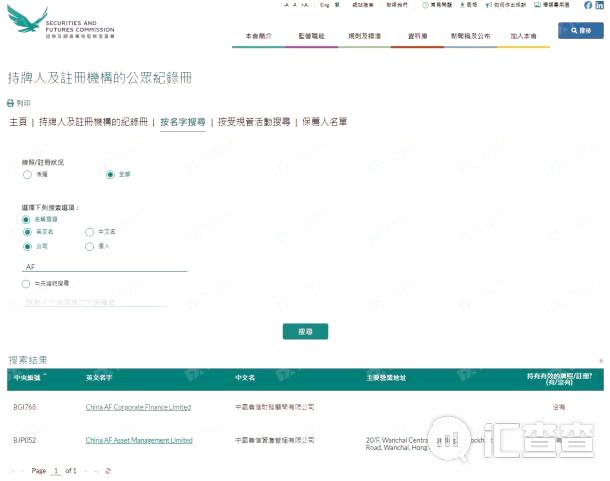Switch to the 按受規管活動搜尋 tab

(x=254, y=122)
